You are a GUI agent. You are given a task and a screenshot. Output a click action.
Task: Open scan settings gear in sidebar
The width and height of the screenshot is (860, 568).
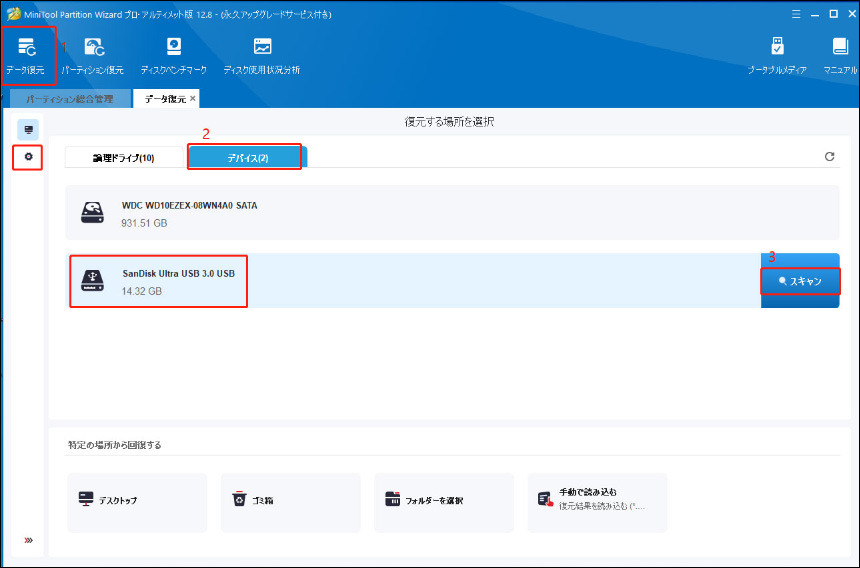pyautogui.click(x=28, y=157)
